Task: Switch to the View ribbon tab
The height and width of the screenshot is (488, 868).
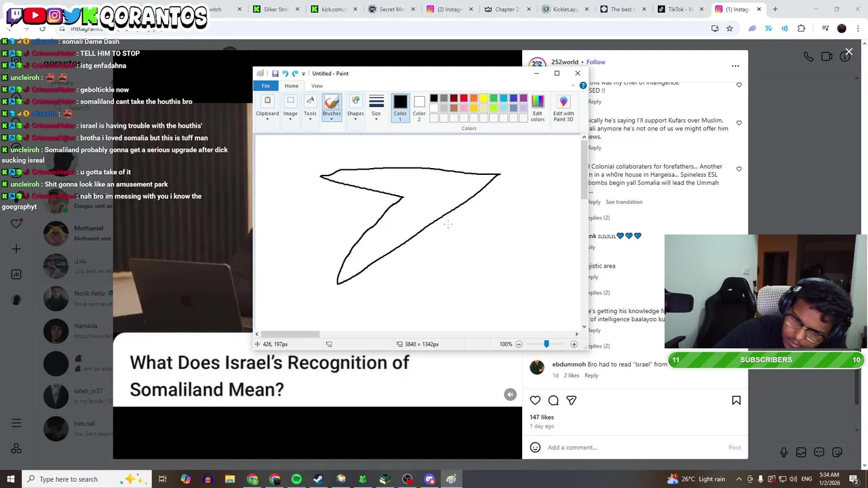Action: 317,86
